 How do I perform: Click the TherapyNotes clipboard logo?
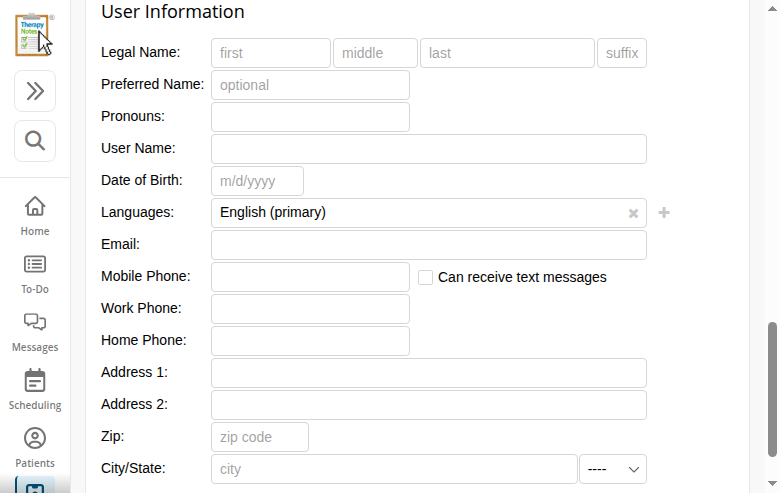tap(34, 35)
